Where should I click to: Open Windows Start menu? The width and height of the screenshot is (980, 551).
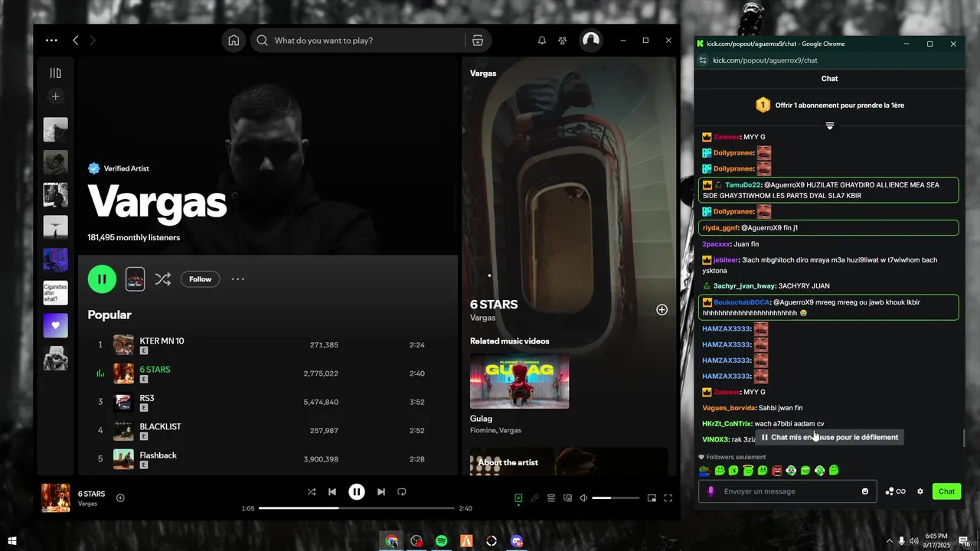[11, 541]
